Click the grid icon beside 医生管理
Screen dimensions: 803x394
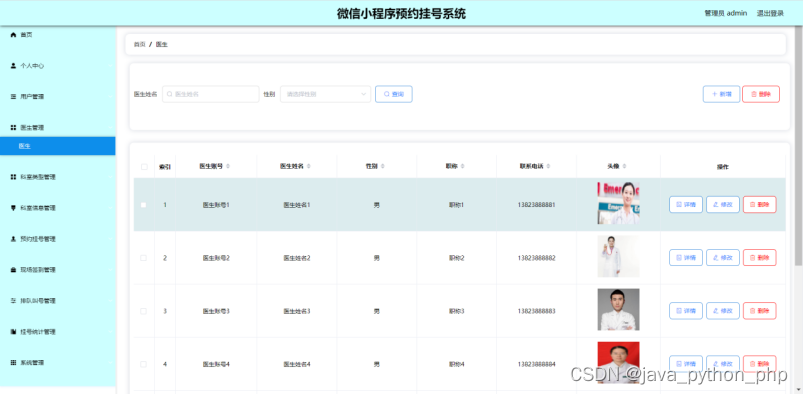tap(13, 128)
